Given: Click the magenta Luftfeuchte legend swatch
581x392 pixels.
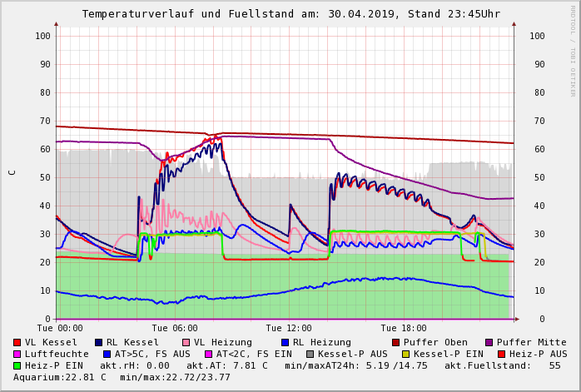Looking at the screenshot, I should point(17,354).
